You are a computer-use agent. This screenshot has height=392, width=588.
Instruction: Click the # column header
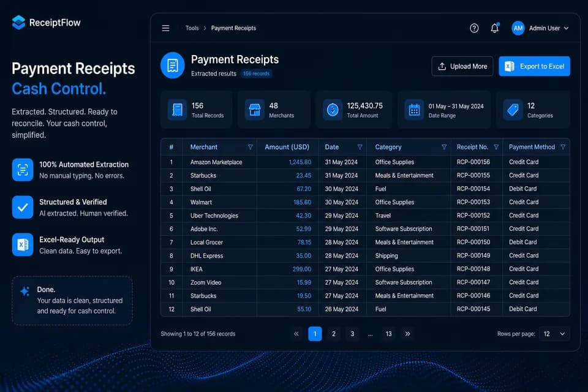coord(171,147)
